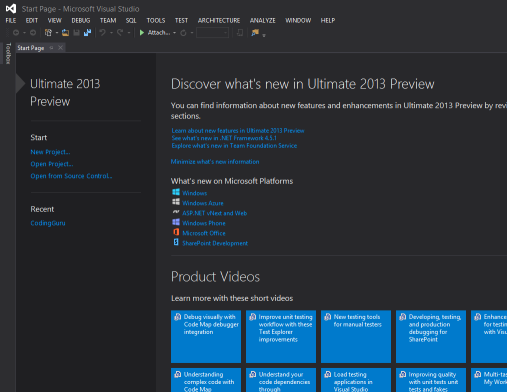507x392 pixels.
Task: Open Improving quality with unit tests tile
Action: [431, 380]
